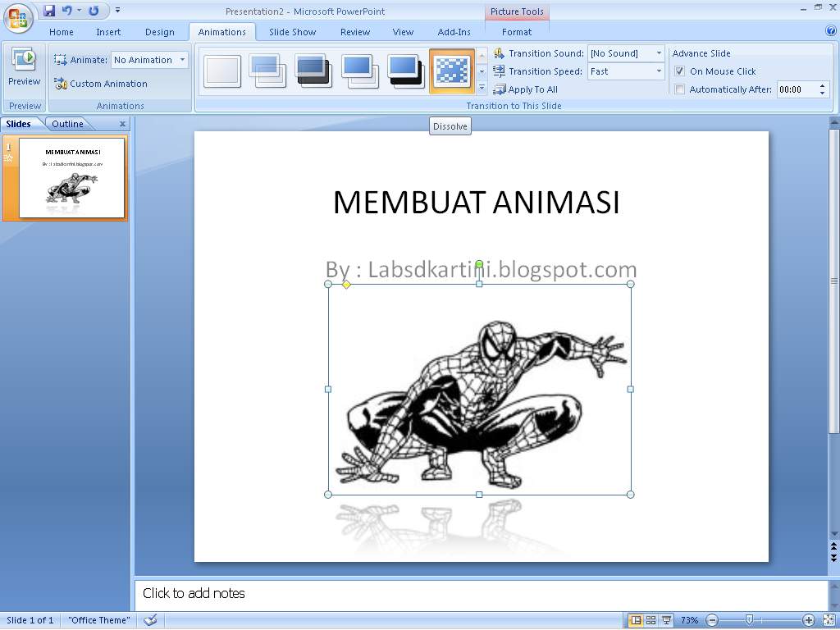The image size is (840, 630).
Task: Click the zoom slider handle
Action: click(x=750, y=620)
